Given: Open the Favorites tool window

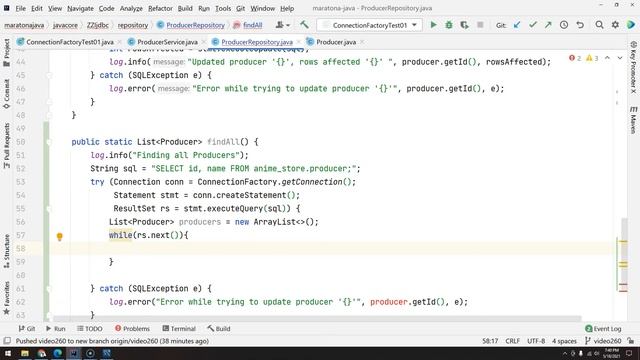Looking at the screenshot, I should pos(7,298).
